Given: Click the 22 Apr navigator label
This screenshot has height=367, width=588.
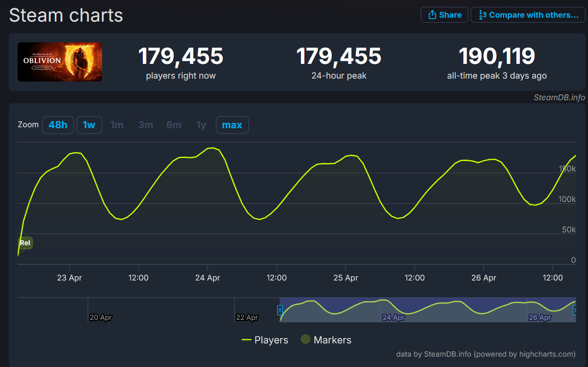Looking at the screenshot, I should pyautogui.click(x=247, y=317).
